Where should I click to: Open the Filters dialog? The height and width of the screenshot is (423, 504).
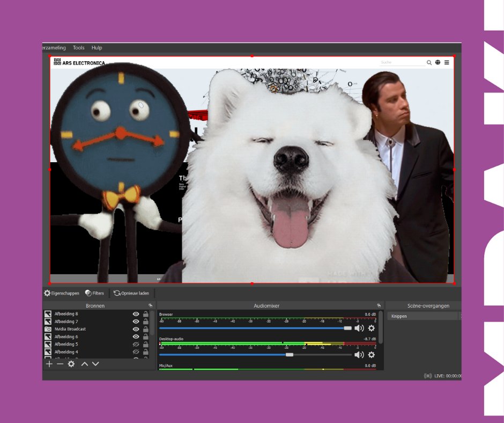tap(94, 293)
